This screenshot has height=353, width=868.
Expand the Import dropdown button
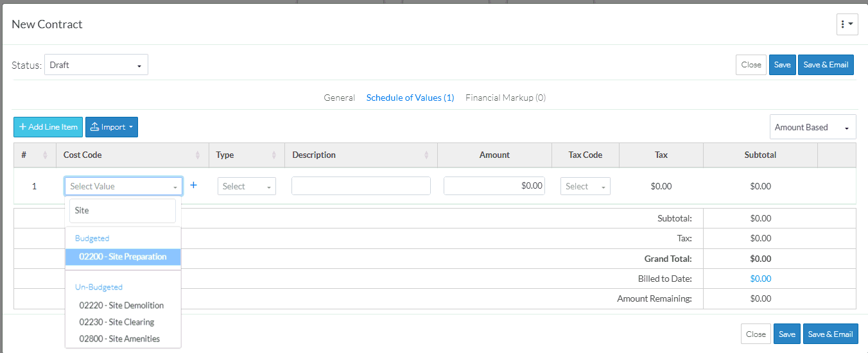click(x=112, y=127)
